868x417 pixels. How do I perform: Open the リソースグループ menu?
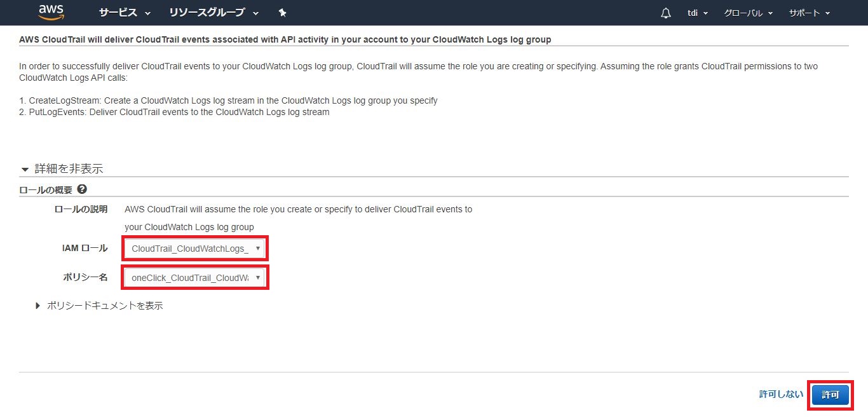(x=207, y=13)
